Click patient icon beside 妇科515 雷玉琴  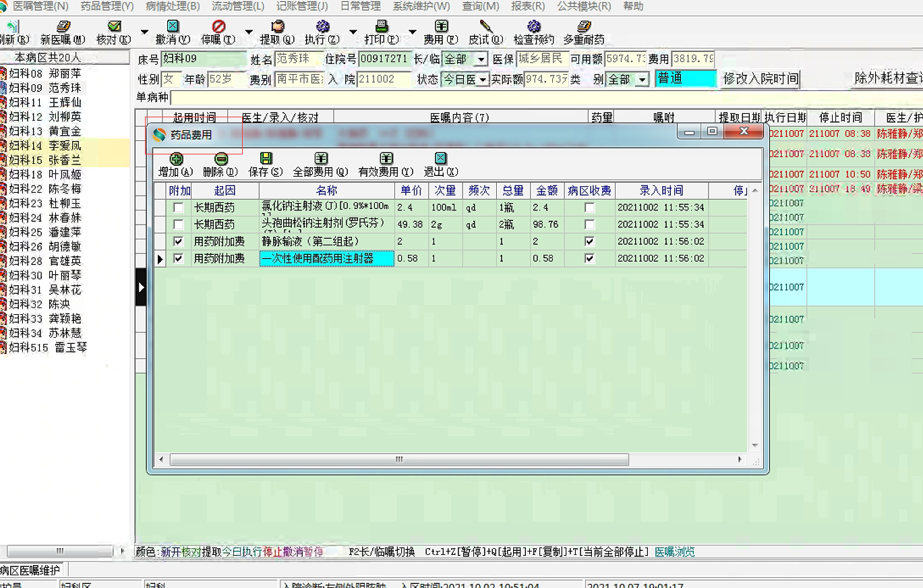coord(3,348)
